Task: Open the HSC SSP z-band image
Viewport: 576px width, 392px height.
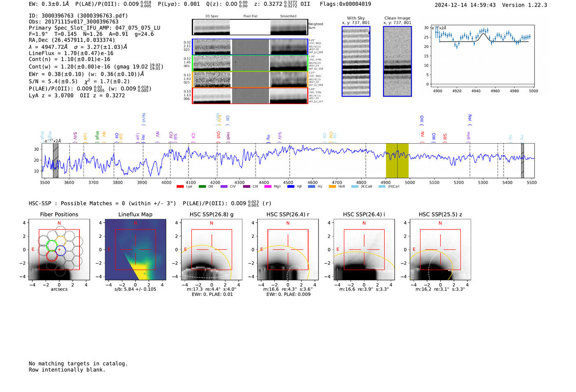Action: click(440, 250)
